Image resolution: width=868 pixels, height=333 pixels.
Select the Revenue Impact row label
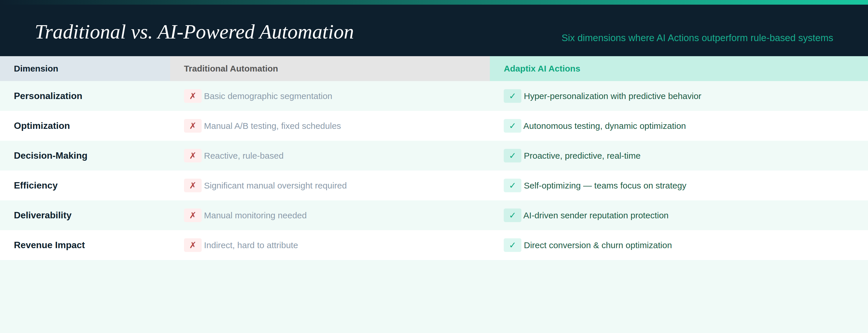pyautogui.click(x=49, y=245)
